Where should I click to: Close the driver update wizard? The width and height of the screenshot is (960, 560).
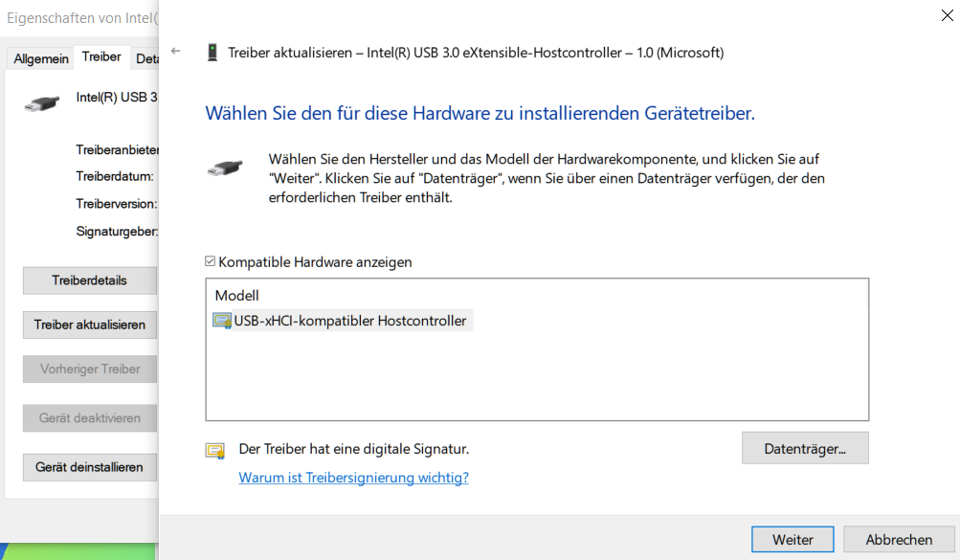(x=948, y=16)
